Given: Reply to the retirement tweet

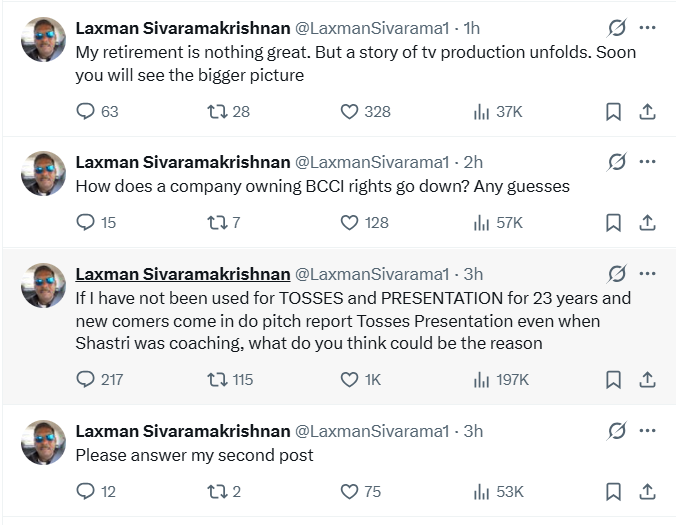Looking at the screenshot, I should [x=86, y=112].
